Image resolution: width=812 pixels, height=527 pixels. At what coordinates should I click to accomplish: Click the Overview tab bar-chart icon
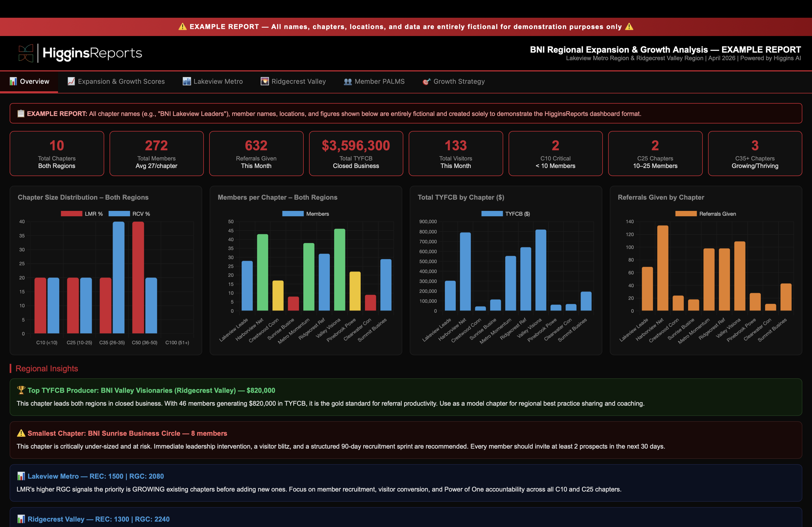point(13,81)
